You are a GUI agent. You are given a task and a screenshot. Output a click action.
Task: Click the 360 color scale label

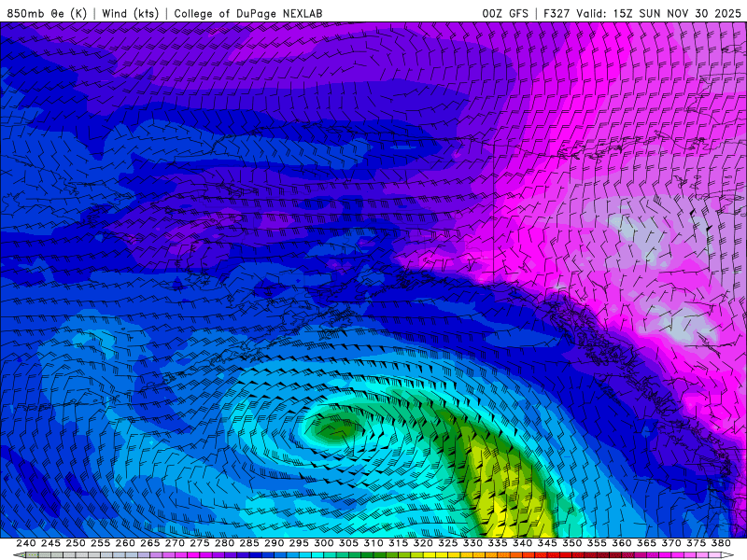coord(622,543)
